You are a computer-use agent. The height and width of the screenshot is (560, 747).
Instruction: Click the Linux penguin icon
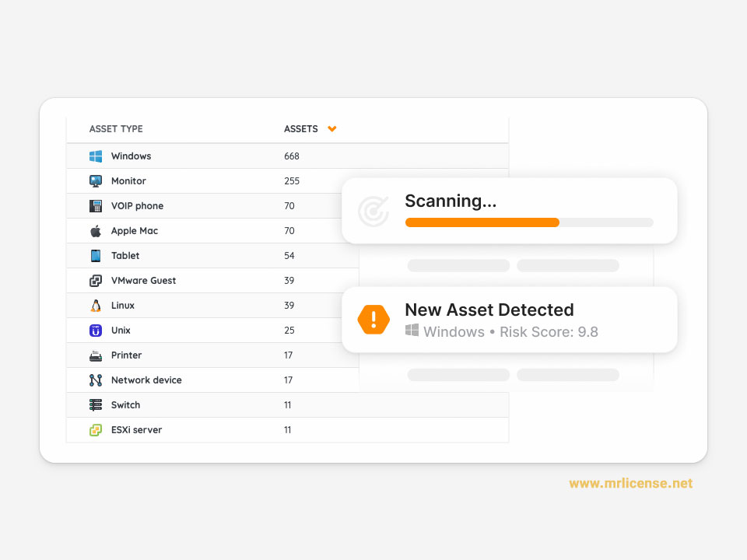point(96,306)
